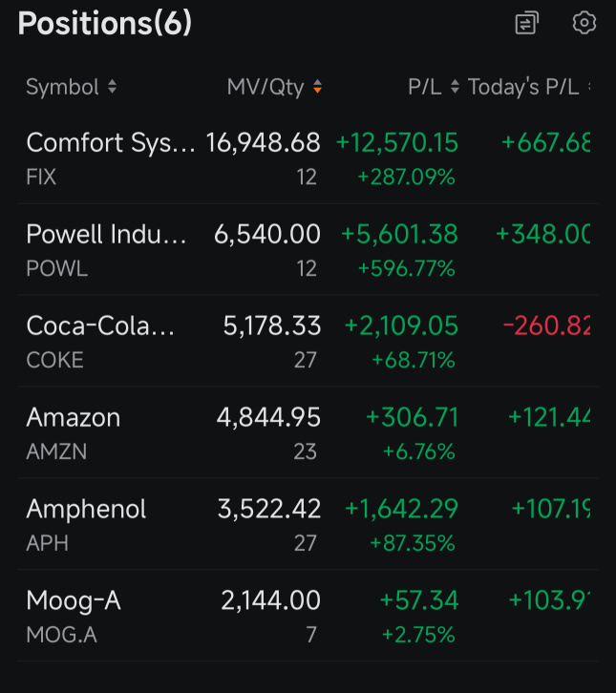Tap the MV/Qty column header label
Viewport: 616px width, 693px height.
pos(266,87)
